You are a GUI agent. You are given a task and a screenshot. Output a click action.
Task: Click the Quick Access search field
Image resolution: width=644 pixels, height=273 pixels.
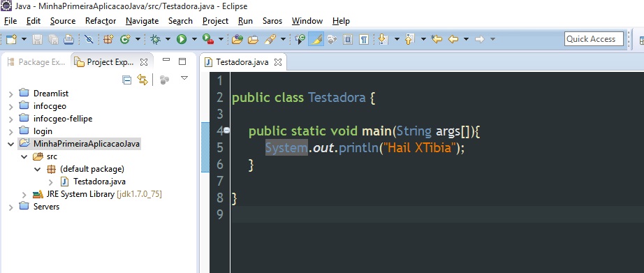click(x=594, y=39)
